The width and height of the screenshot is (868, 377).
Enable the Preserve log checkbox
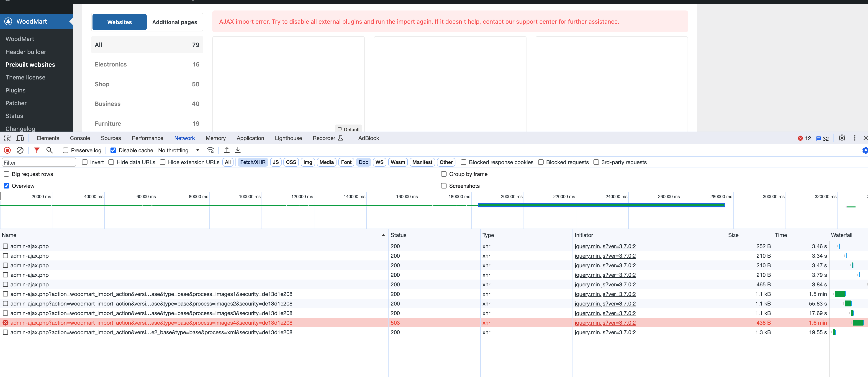pyautogui.click(x=66, y=150)
